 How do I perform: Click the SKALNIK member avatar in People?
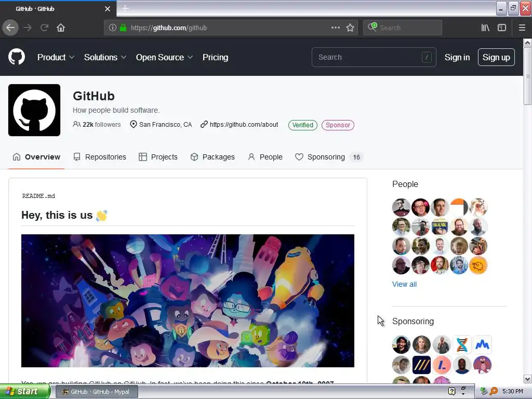(440, 227)
